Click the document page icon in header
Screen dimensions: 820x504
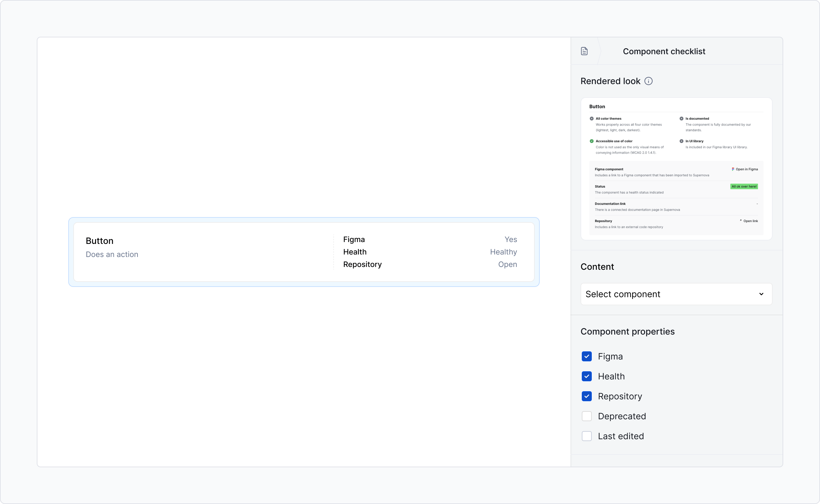584,51
